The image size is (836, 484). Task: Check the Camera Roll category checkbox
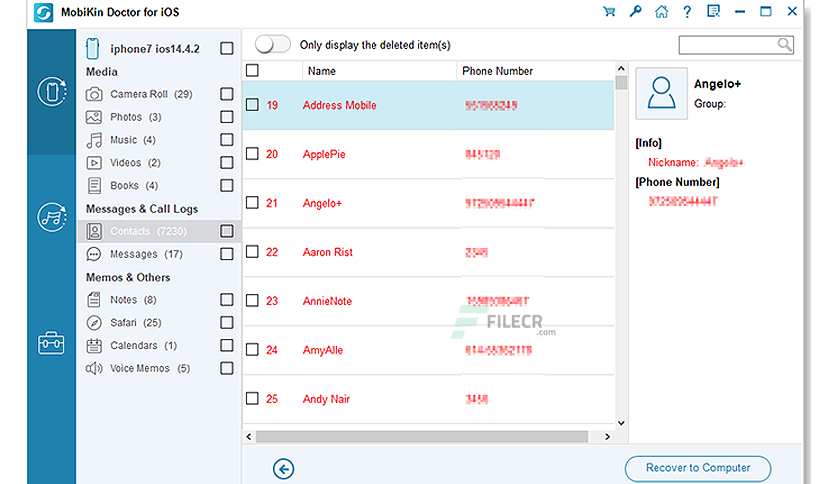(227, 94)
